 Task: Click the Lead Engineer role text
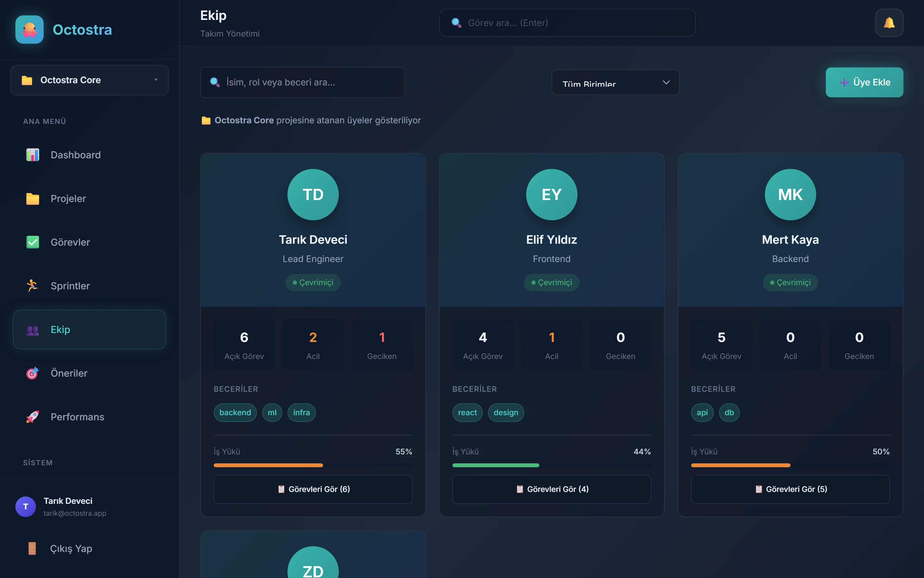(x=313, y=259)
